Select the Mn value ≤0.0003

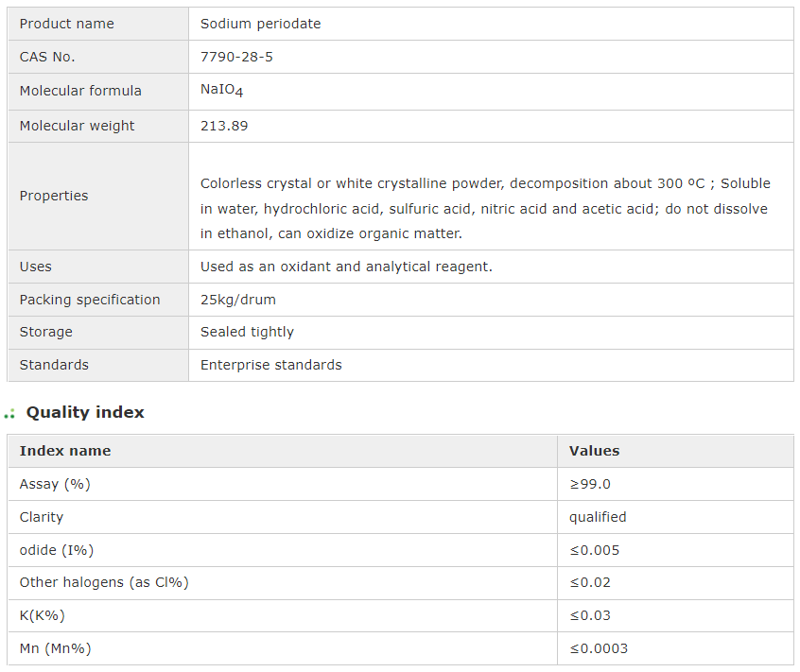pos(599,648)
